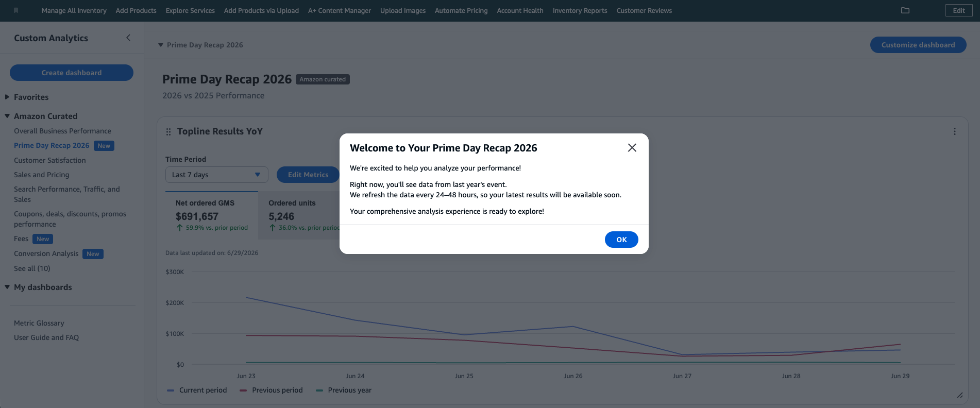
Task: Click Create dashboard button
Action: coord(72,73)
